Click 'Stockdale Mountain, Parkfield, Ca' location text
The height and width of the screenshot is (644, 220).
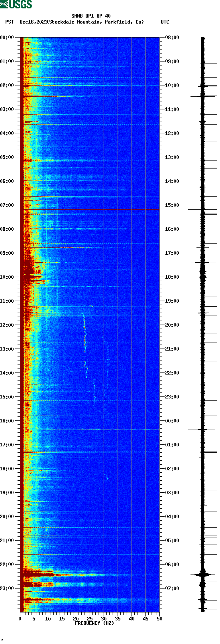coord(96,22)
